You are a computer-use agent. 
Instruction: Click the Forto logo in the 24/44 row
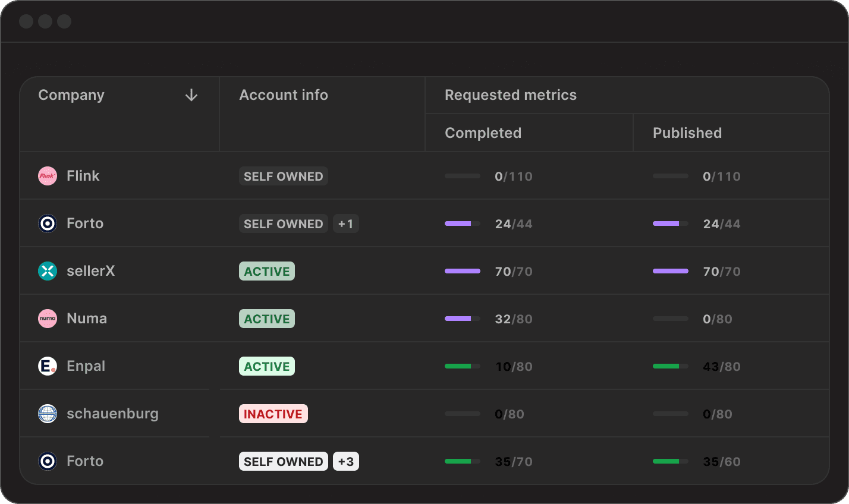48,223
